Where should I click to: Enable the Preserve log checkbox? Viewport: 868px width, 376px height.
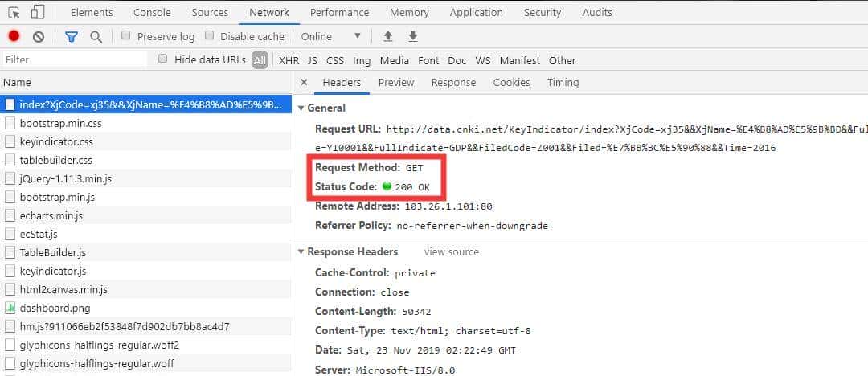(x=126, y=35)
